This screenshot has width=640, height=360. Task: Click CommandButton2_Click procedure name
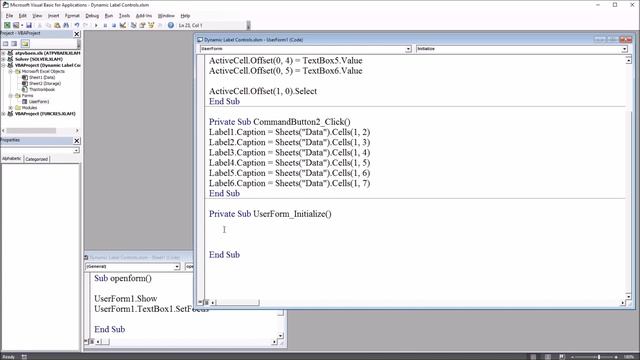click(x=302, y=122)
